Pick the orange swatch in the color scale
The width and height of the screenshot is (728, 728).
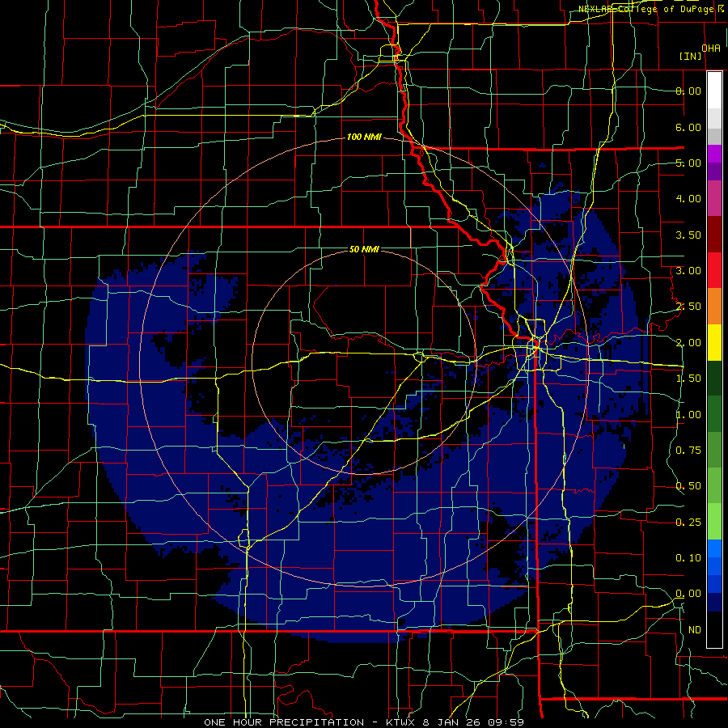714,307
